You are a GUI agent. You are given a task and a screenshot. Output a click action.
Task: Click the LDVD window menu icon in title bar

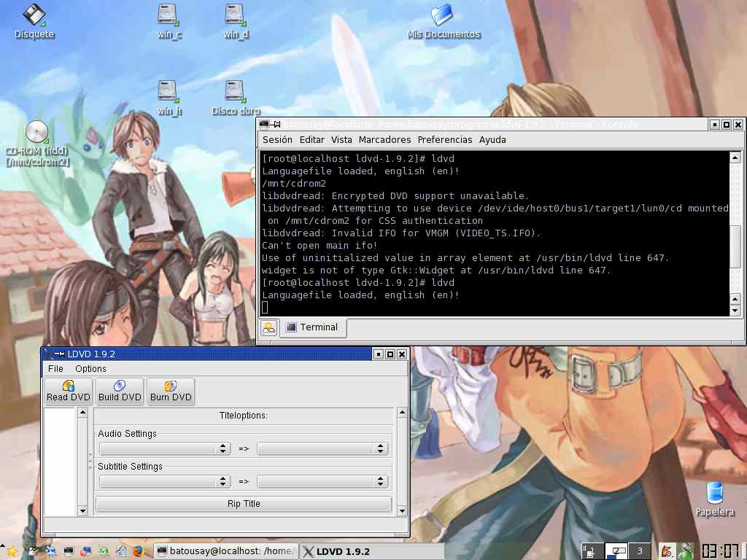48,354
